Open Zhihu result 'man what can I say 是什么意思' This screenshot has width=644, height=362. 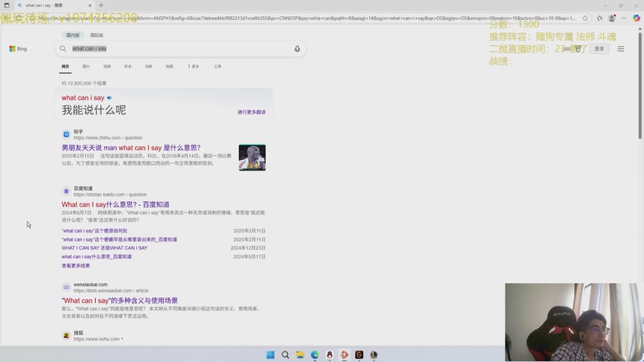click(131, 148)
